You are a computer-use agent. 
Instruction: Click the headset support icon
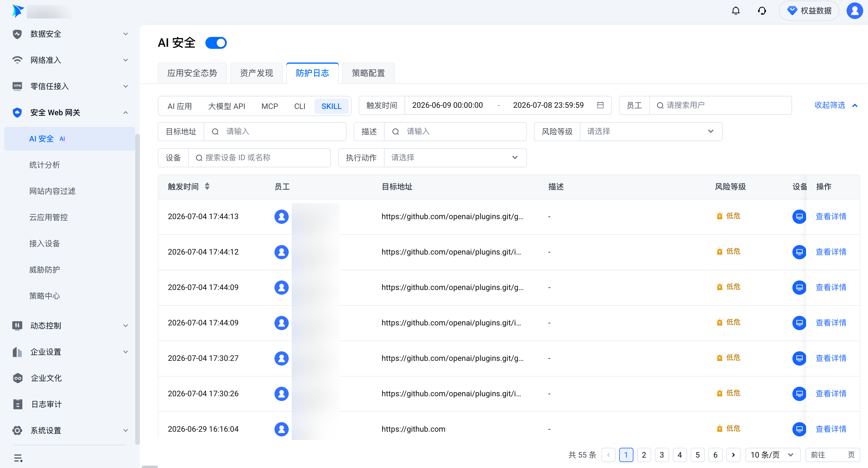click(762, 11)
